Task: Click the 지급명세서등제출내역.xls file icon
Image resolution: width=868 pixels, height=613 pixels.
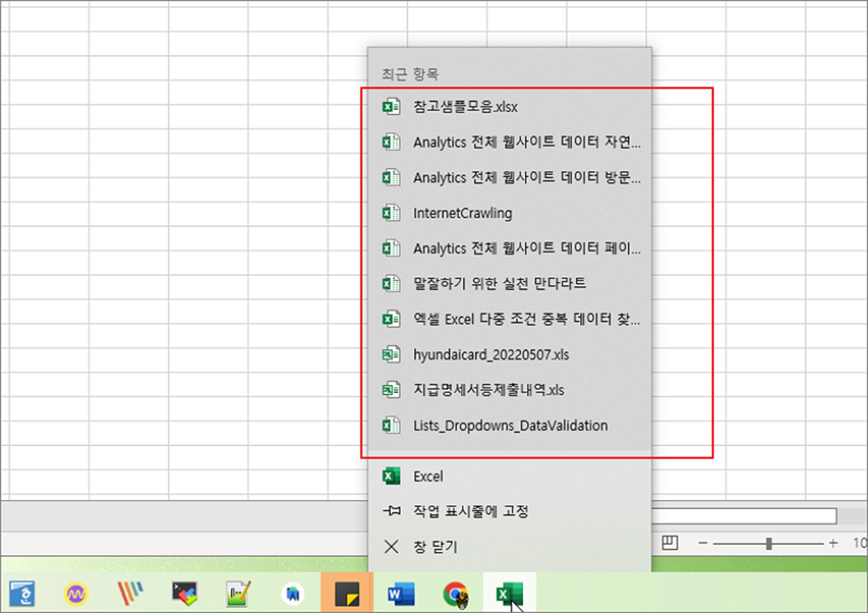Action: (392, 390)
